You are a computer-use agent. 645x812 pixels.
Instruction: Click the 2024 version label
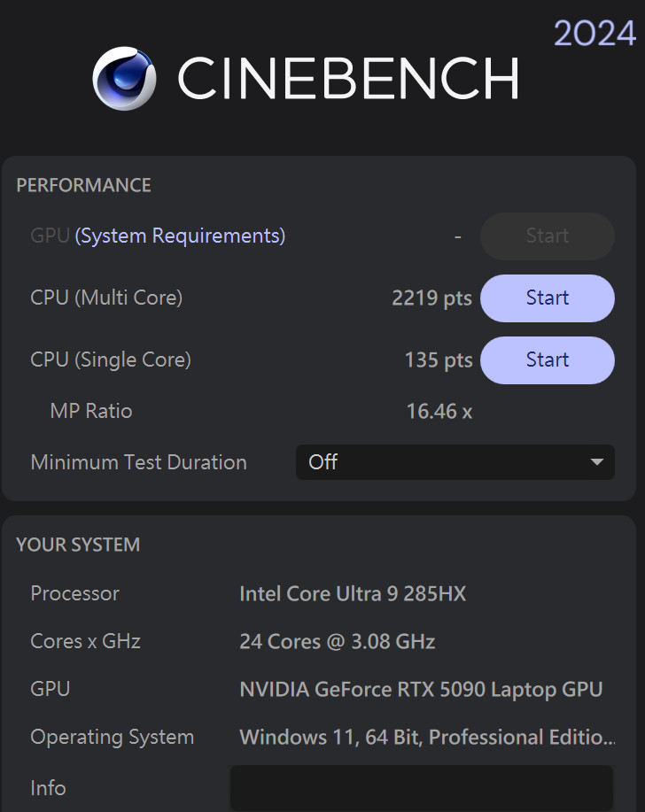tap(594, 34)
